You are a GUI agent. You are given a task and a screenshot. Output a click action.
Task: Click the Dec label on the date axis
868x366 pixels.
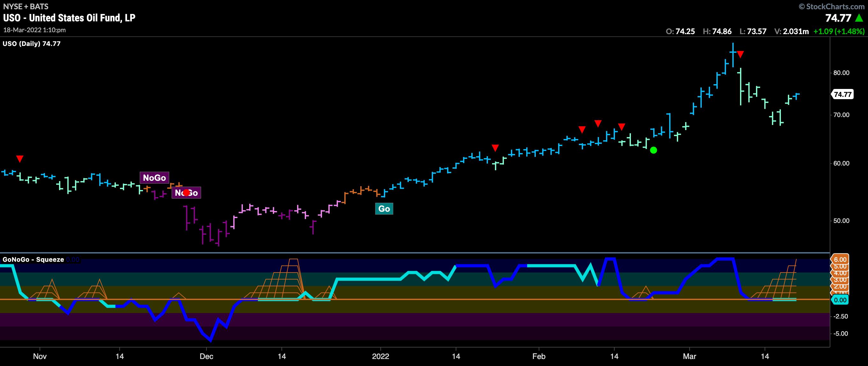(206, 356)
